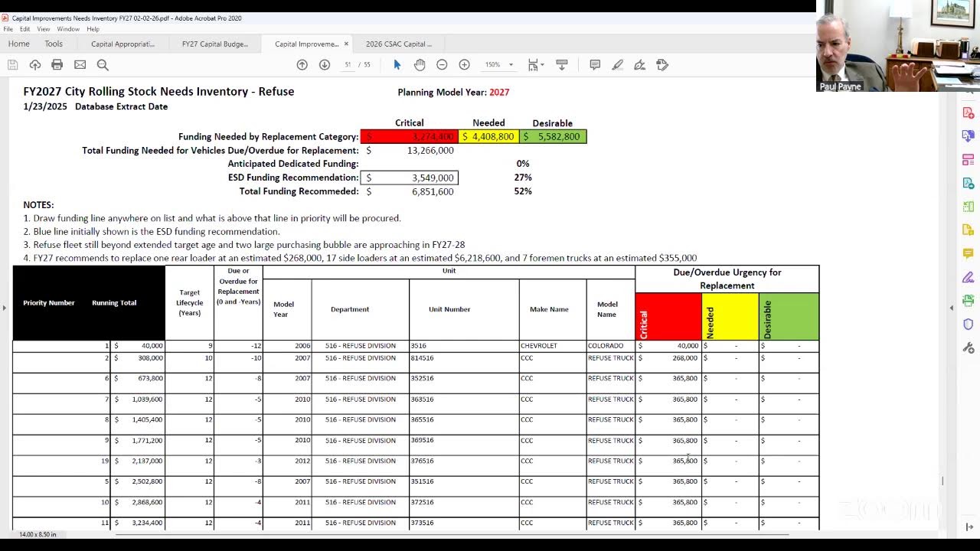
Task: Open the Help menu
Action: coord(93,29)
